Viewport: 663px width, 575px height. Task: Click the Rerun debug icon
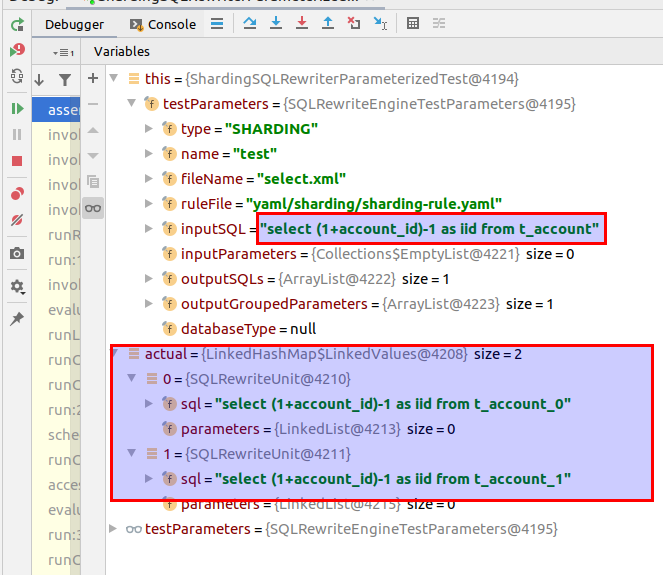[x=17, y=25]
